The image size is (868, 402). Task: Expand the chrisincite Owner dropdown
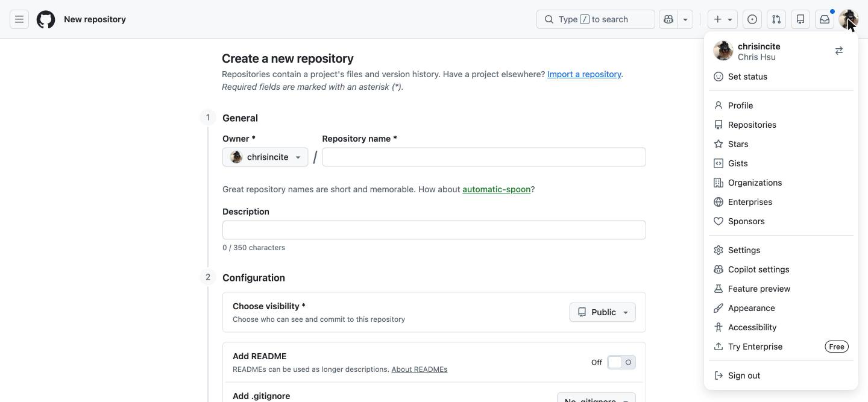click(265, 157)
